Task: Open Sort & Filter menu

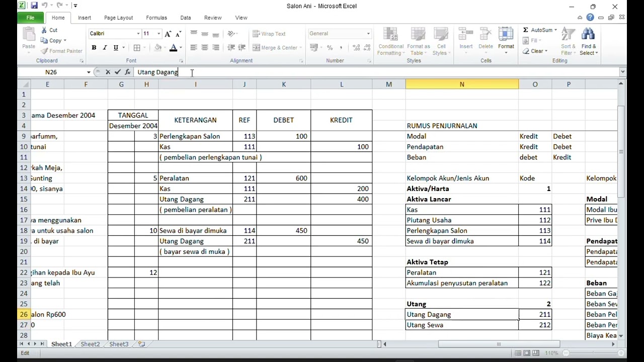Action: point(568,41)
